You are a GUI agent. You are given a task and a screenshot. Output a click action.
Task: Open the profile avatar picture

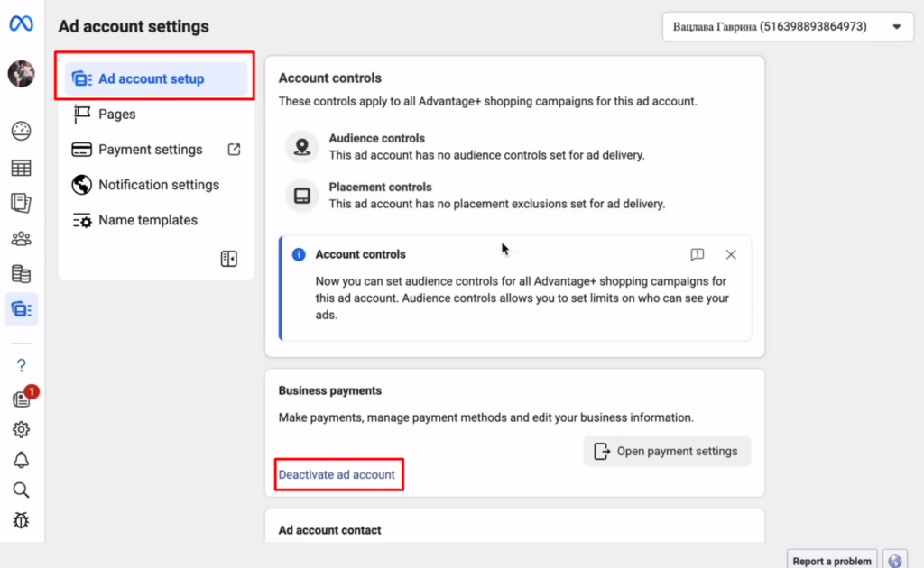21,74
